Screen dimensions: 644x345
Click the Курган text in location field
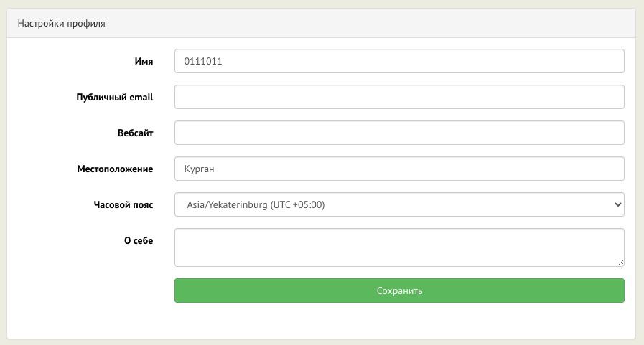pos(200,169)
